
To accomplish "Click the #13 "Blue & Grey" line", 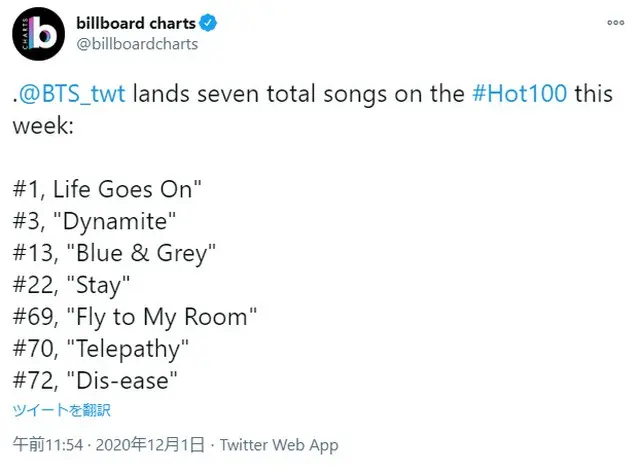I will pos(114,253).
